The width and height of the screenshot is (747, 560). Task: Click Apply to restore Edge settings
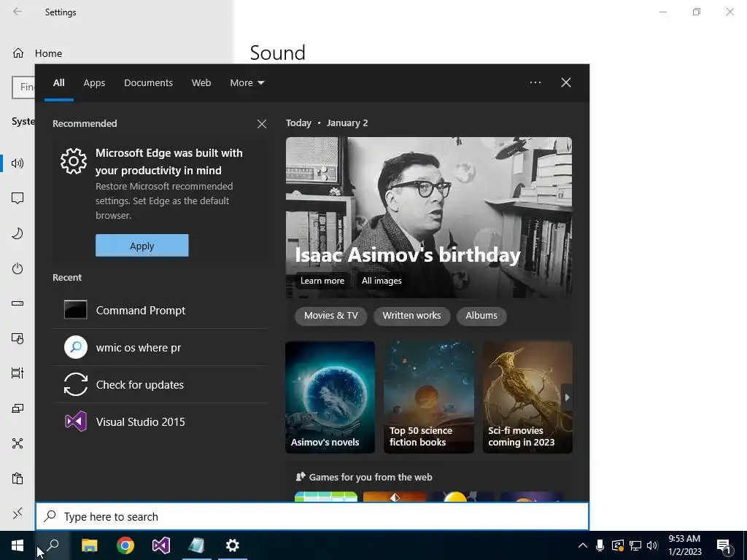pos(142,245)
